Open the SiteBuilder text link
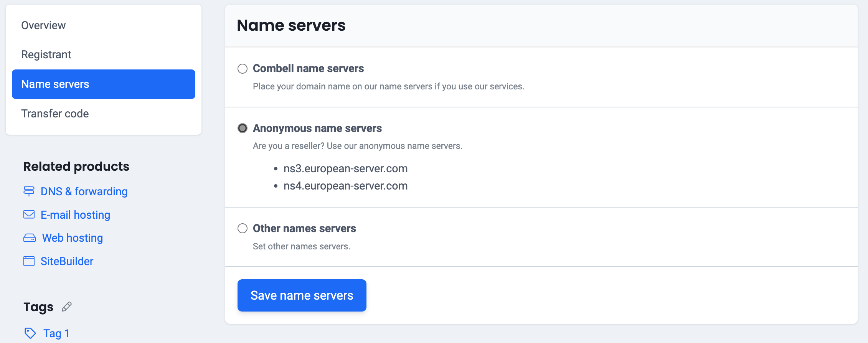This screenshot has height=343, width=868. click(67, 261)
